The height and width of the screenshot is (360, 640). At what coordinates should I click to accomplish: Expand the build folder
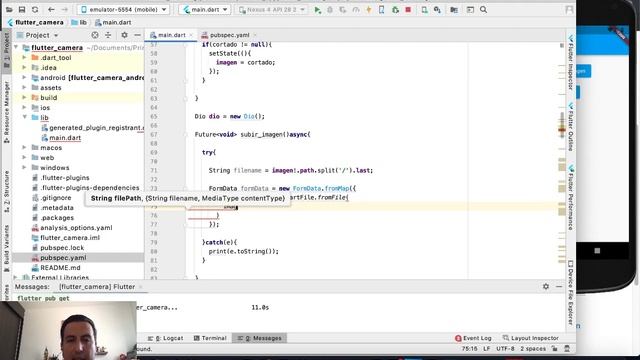click(x=24, y=98)
